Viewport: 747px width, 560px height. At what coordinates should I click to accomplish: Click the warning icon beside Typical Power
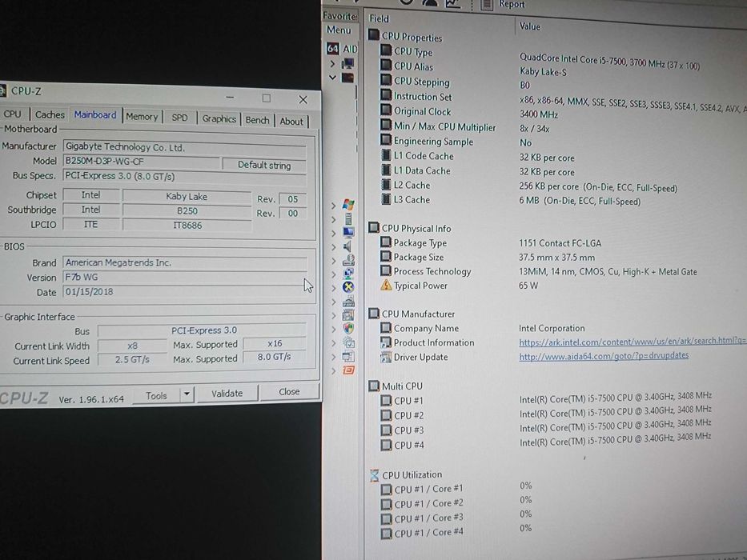pos(385,285)
